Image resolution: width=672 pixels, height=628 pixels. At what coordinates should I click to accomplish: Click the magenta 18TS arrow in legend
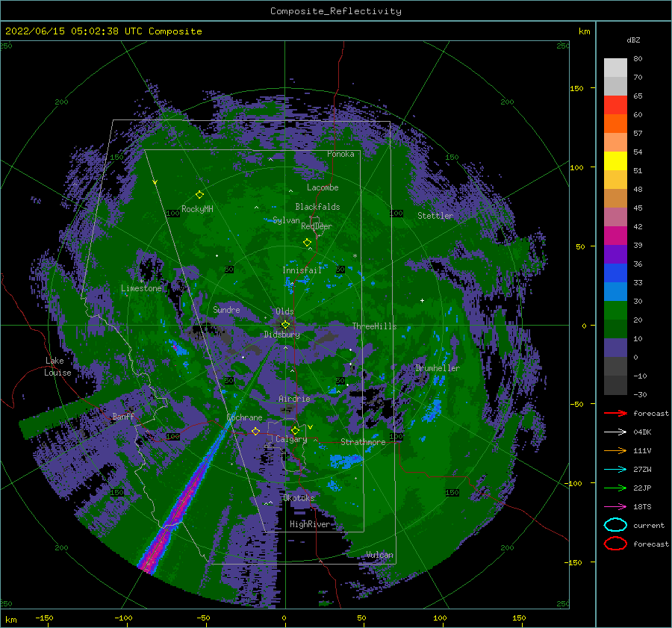pyautogui.click(x=615, y=507)
